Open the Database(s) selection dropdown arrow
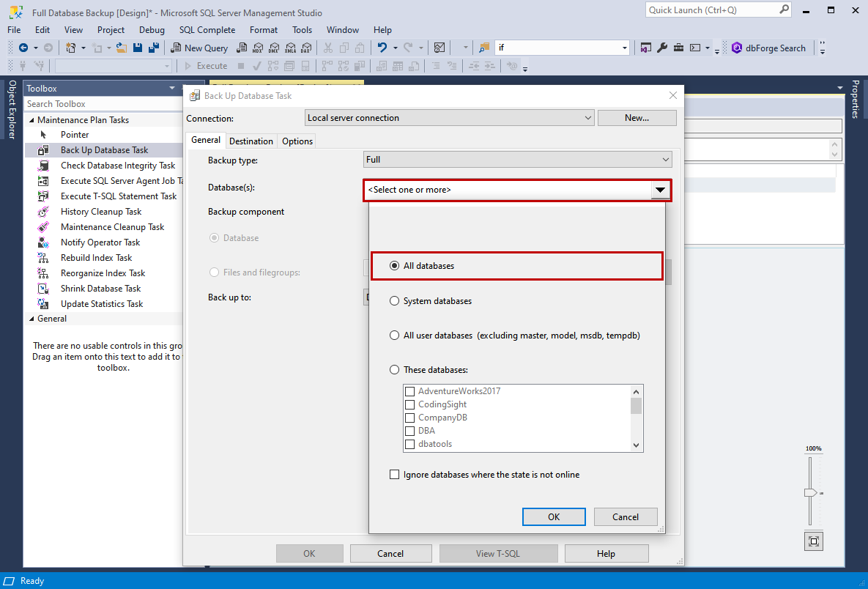 tap(660, 190)
